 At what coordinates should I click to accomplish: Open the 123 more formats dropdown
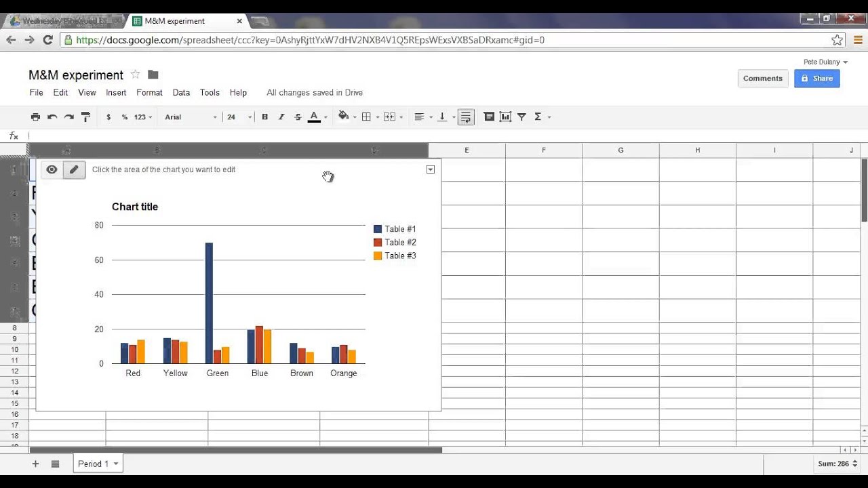tap(142, 117)
